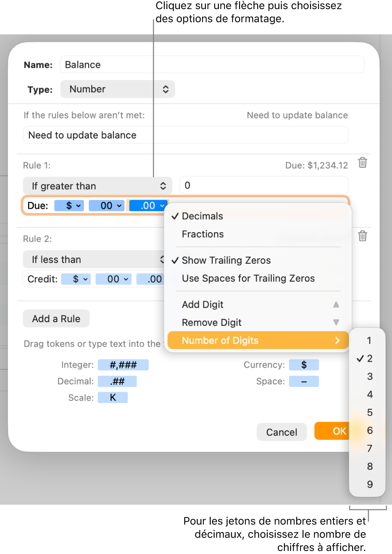
Task: Delete Rule 2 with trash icon
Action: tap(362, 236)
